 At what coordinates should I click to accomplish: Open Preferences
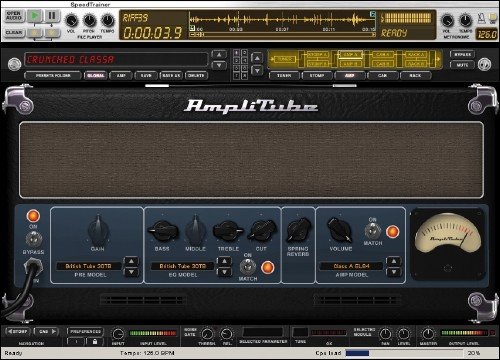tap(85, 332)
